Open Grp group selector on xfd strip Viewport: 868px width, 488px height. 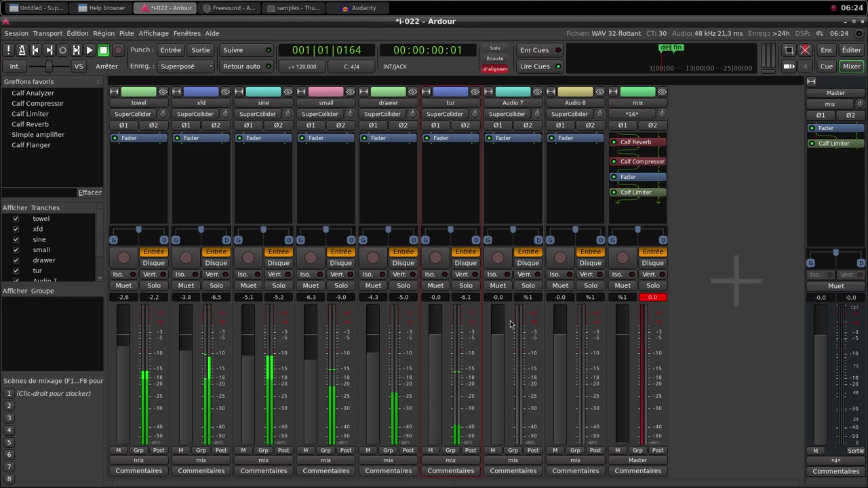[201, 450]
